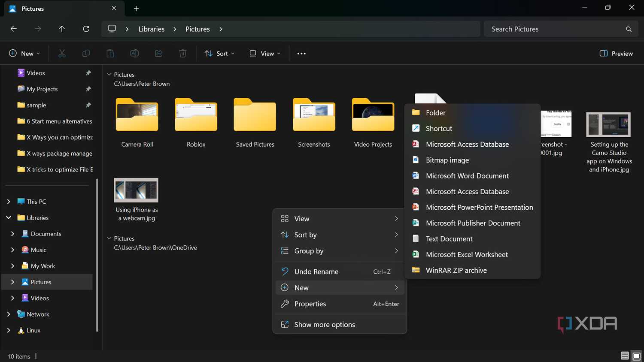The width and height of the screenshot is (644, 362).
Task: Toggle the Preview pane button
Action: coord(616,54)
